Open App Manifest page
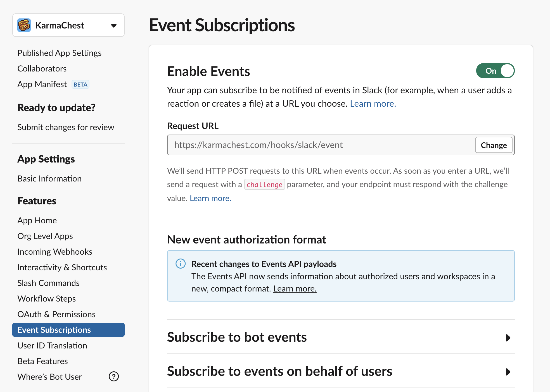 click(42, 84)
